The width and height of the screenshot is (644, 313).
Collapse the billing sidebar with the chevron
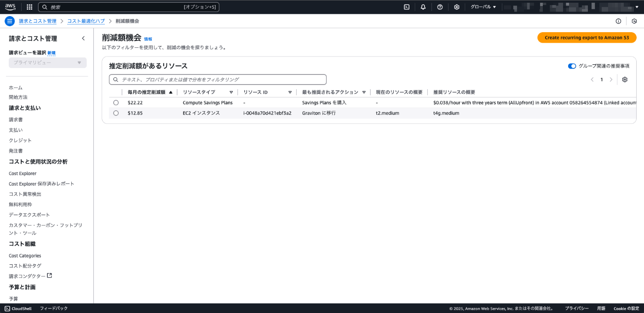pyautogui.click(x=83, y=39)
